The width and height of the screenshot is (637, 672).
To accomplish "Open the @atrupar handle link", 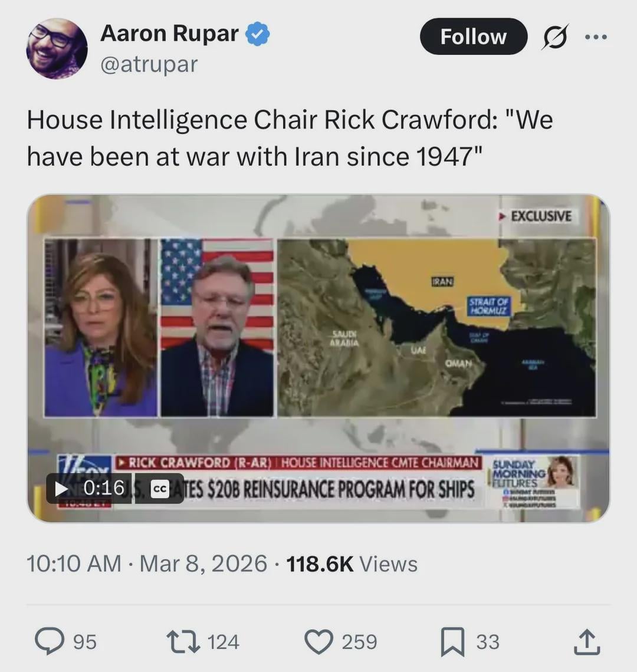I will [x=149, y=64].
